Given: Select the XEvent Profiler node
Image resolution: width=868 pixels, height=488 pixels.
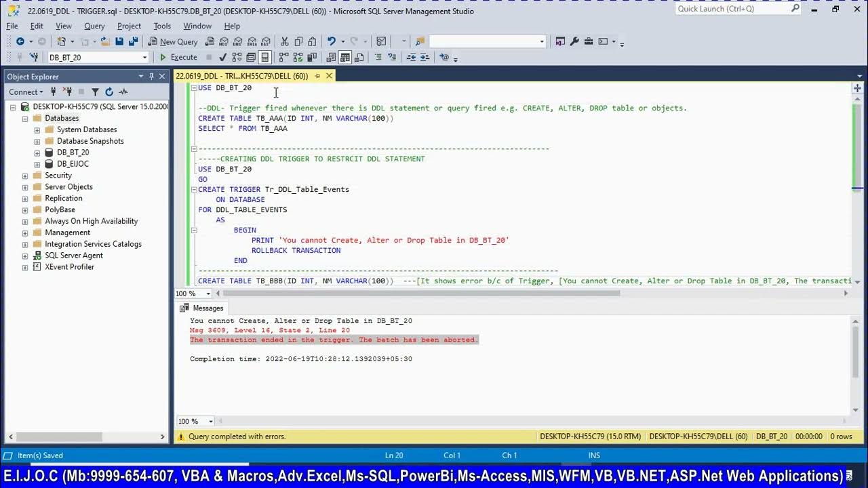Looking at the screenshot, I should pos(69,267).
